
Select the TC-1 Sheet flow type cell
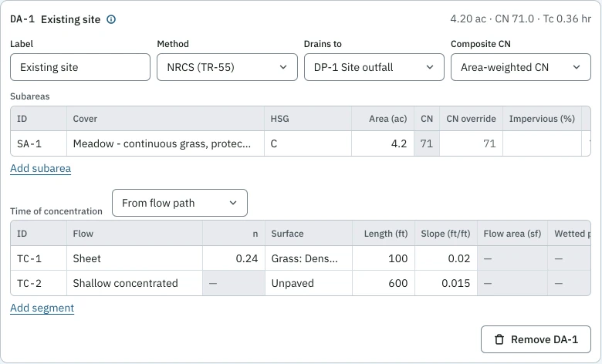(x=134, y=258)
